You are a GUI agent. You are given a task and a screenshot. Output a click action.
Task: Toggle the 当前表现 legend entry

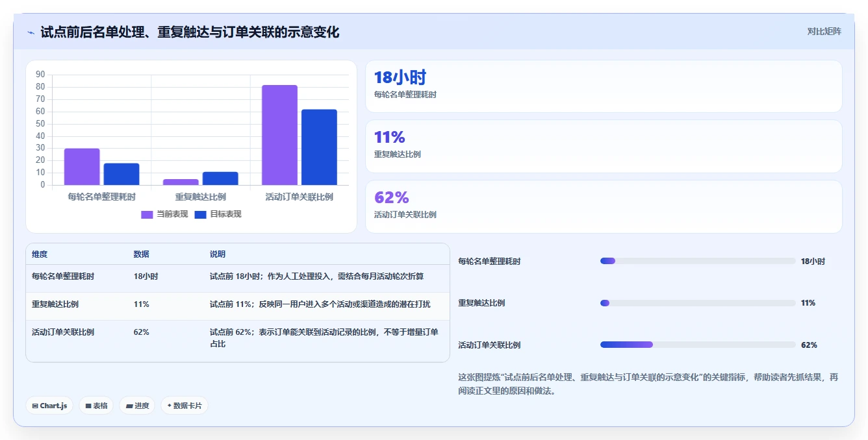164,214
